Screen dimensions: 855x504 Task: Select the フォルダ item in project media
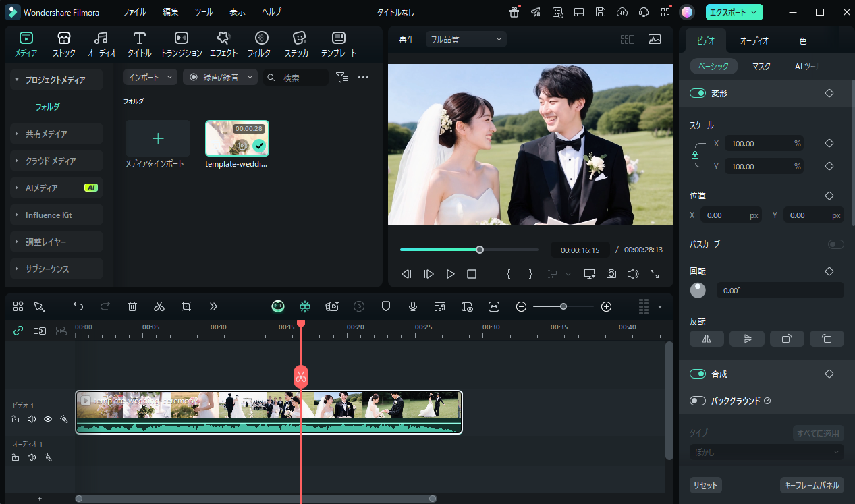tap(48, 107)
